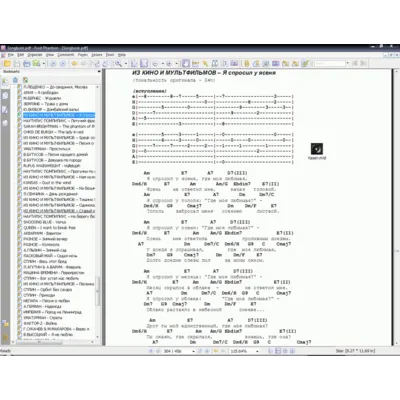Click the toolbar search input field
The height and width of the screenshot is (400, 400).
330,63
